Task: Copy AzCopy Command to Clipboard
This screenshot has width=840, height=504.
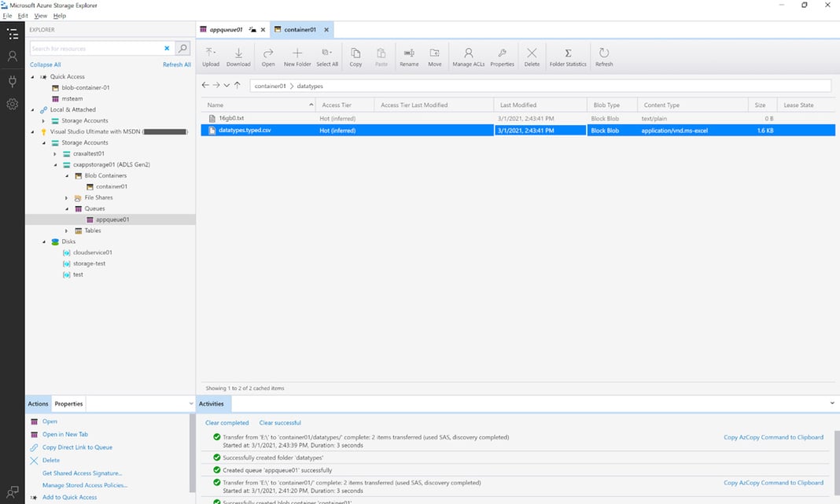Action: pyautogui.click(x=774, y=436)
